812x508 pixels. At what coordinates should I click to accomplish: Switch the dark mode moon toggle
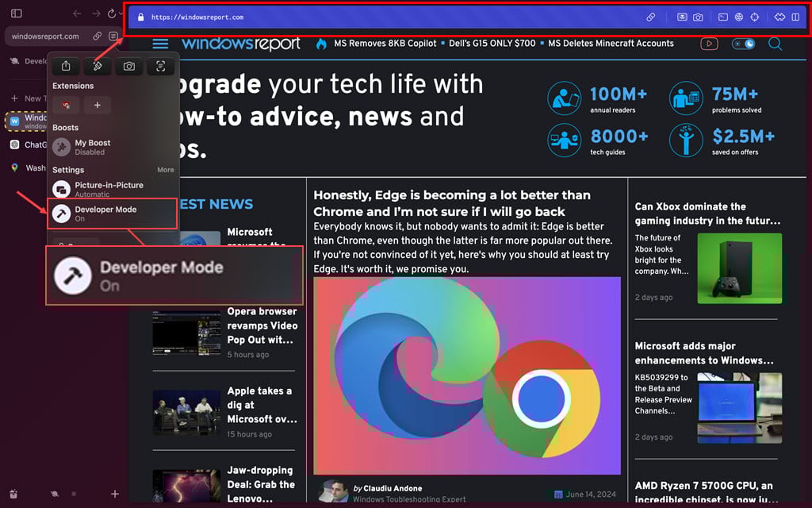pyautogui.click(x=743, y=44)
